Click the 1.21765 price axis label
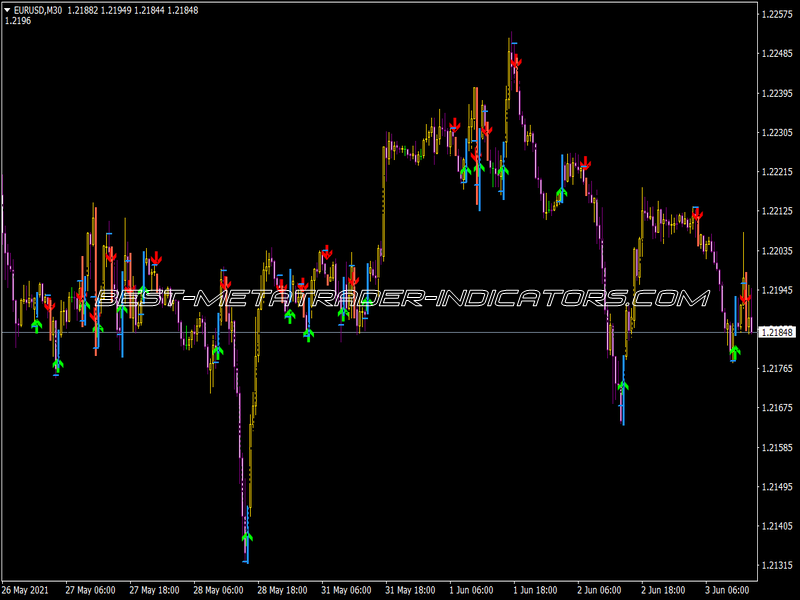 tap(777, 368)
